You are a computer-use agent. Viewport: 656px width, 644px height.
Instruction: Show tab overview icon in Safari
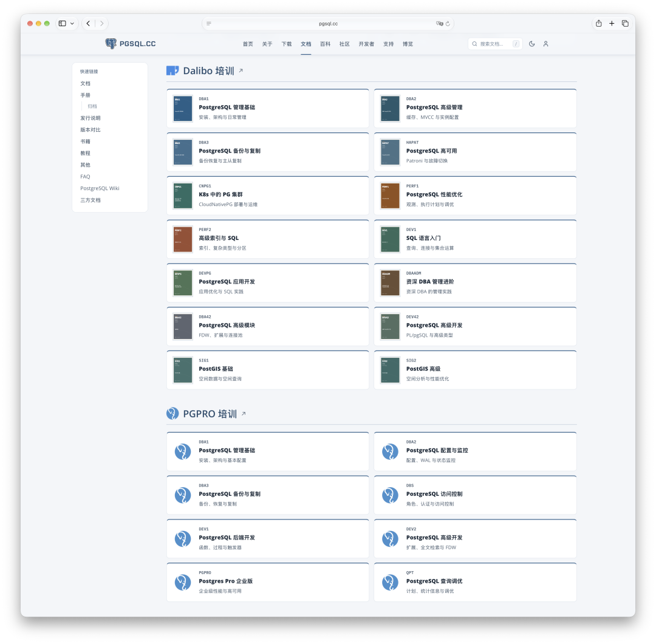[x=625, y=24]
